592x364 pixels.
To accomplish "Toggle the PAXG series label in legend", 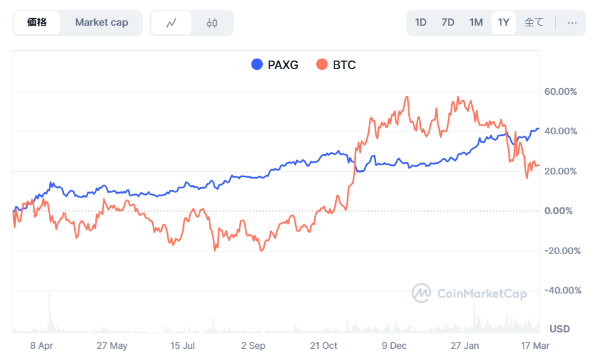I will (x=283, y=65).
